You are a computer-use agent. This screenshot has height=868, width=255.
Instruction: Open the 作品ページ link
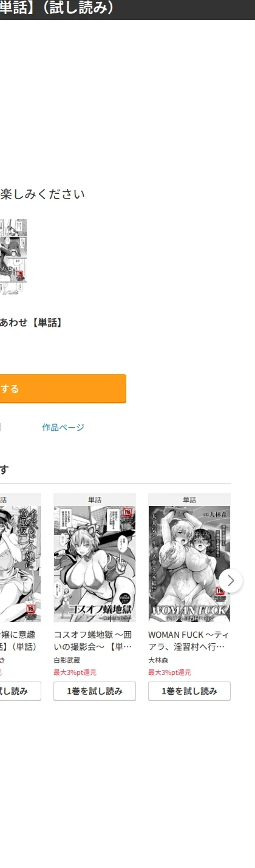[63, 428]
